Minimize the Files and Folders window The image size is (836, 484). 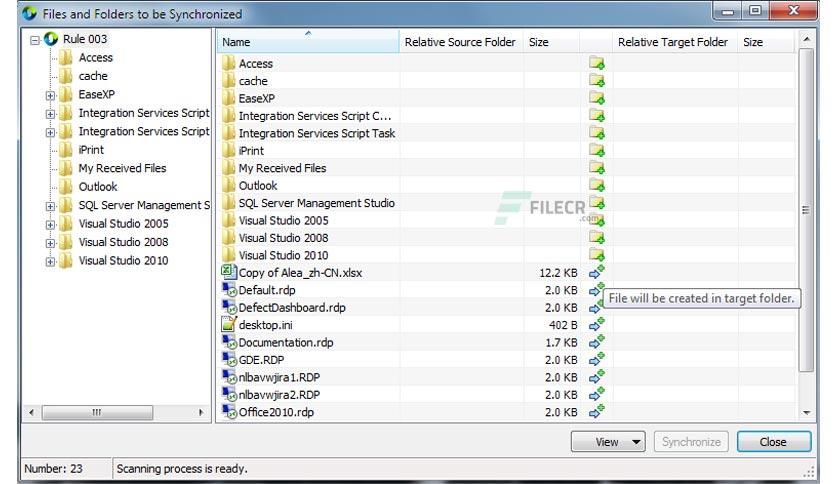728,10
